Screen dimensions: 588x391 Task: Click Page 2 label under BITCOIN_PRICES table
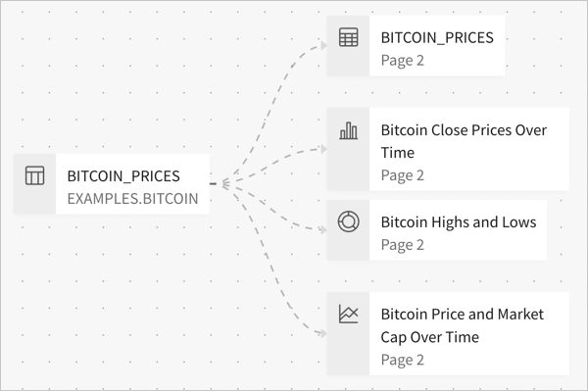coord(403,61)
